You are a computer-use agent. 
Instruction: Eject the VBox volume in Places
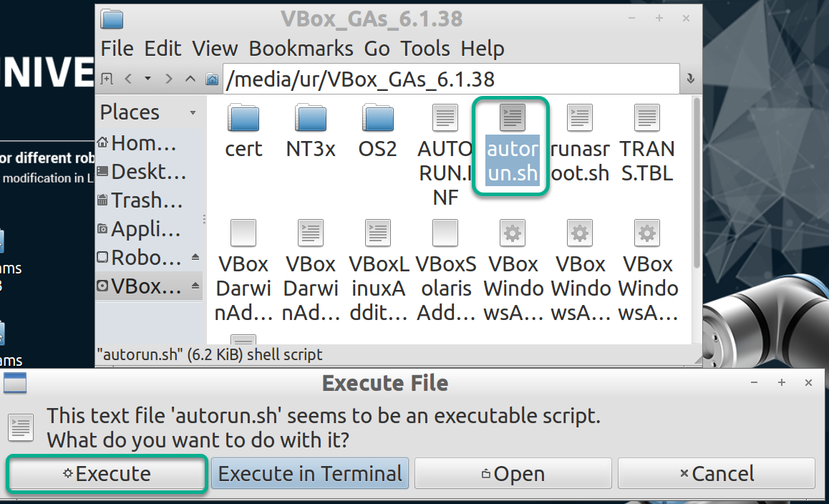(195, 286)
